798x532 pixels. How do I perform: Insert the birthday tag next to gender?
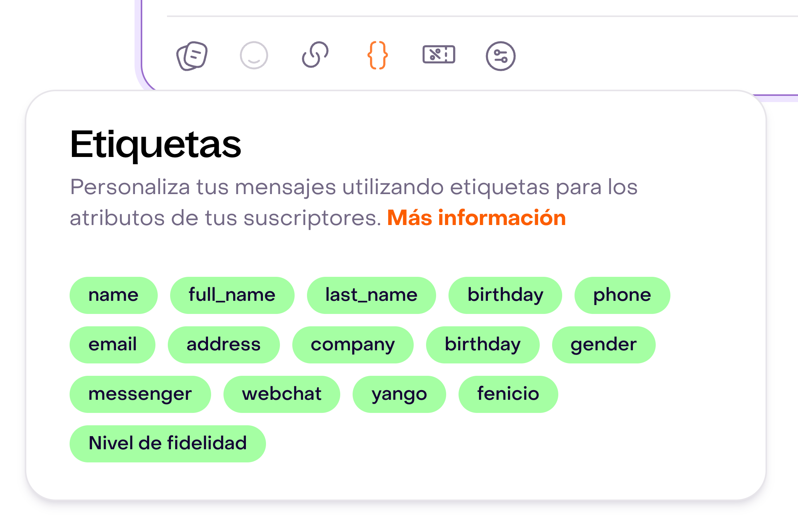click(483, 345)
